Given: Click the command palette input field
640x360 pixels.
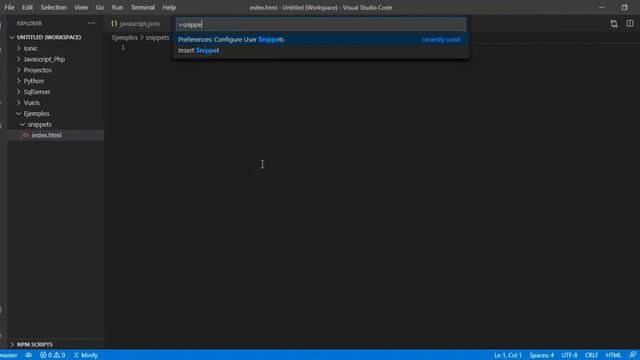Looking at the screenshot, I should coord(321,24).
